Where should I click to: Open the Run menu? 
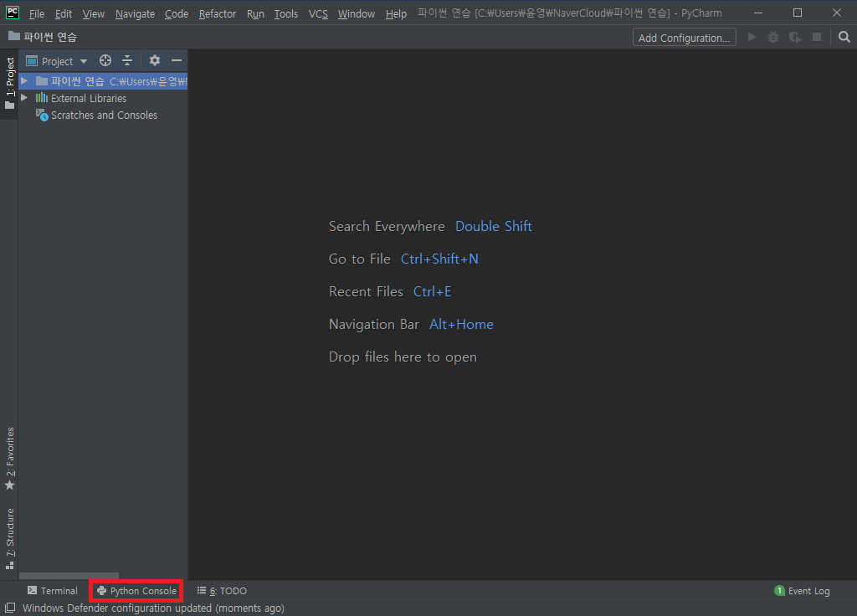(255, 13)
